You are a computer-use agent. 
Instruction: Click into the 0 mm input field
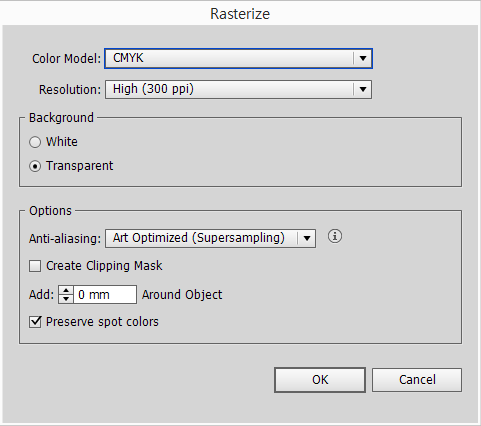(105, 294)
